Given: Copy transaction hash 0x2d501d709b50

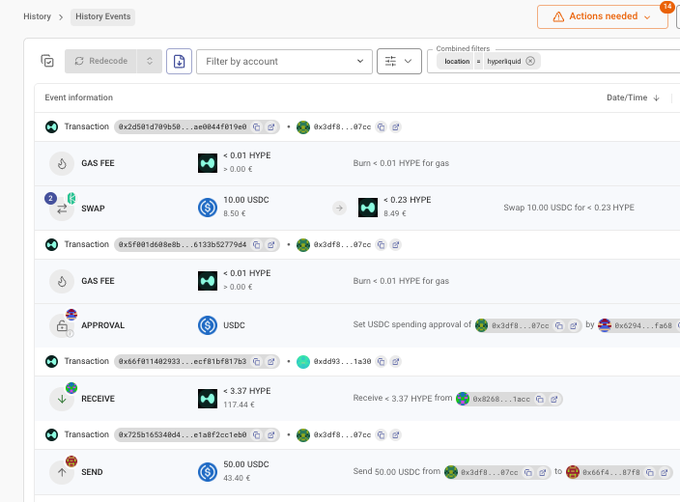Looking at the screenshot, I should pos(257,127).
